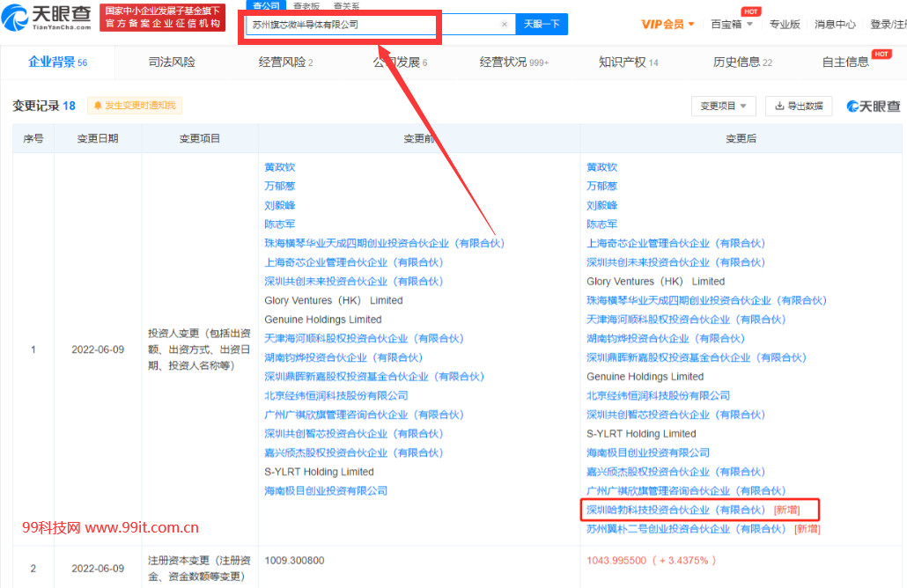Expand the 百宝箱 menu
Viewport: 907px width, 588px height.
(x=732, y=25)
